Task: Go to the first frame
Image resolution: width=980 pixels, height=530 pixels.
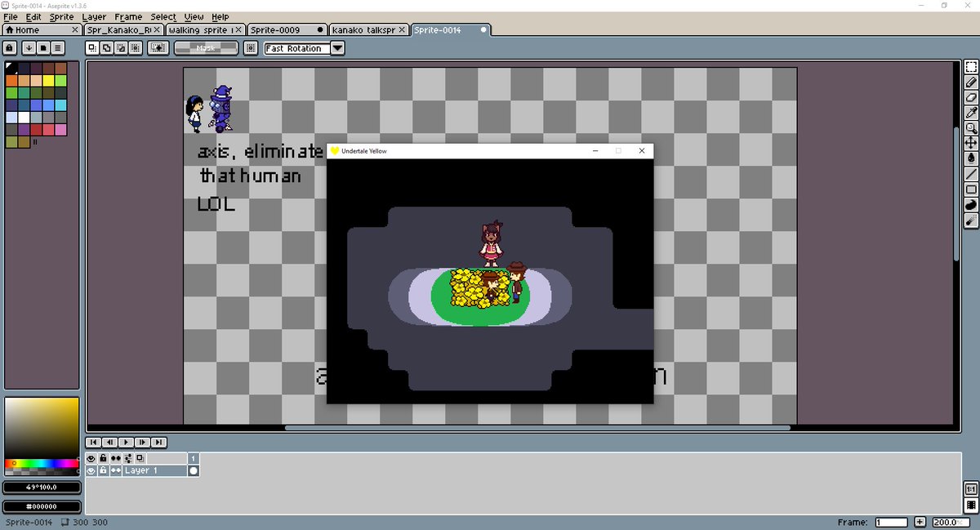Action: tap(95, 442)
